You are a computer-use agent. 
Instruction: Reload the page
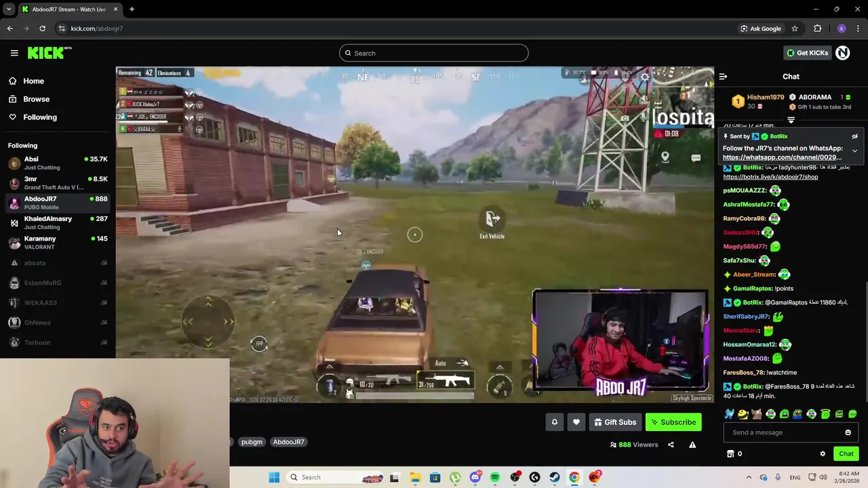(x=42, y=28)
